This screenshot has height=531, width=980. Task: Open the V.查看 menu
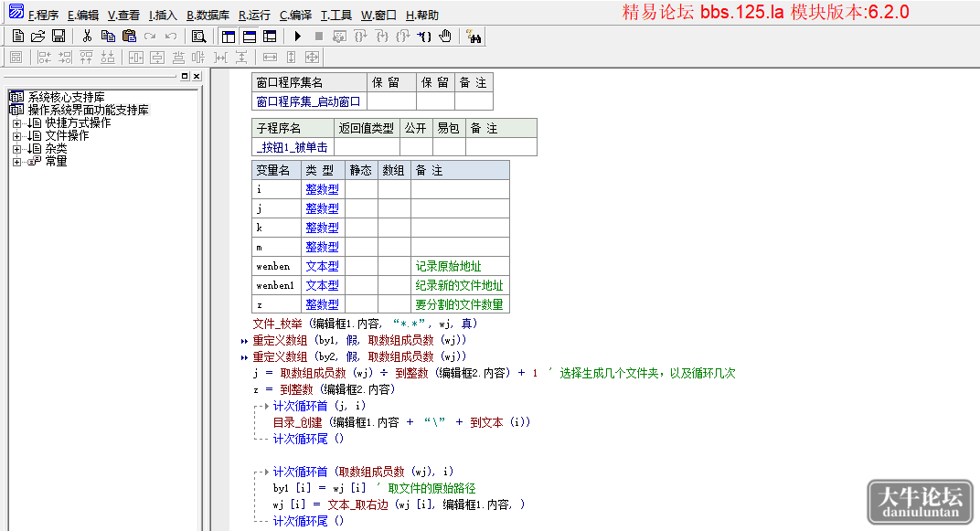[123, 15]
